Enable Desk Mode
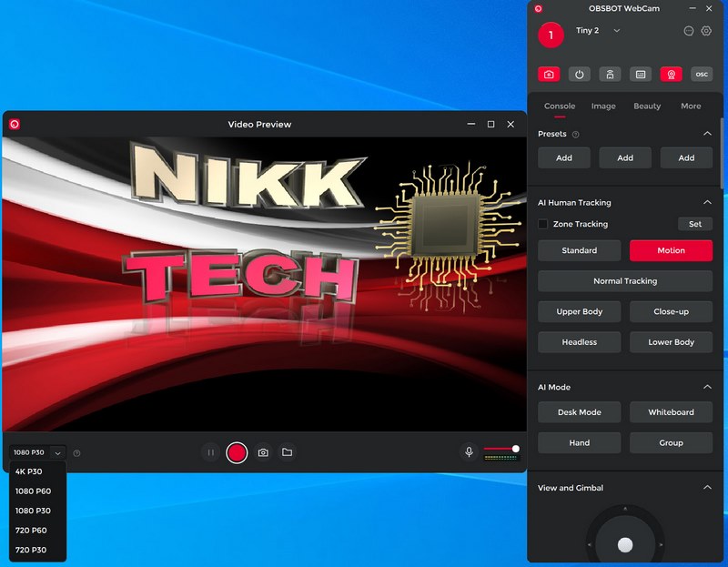 pos(579,412)
